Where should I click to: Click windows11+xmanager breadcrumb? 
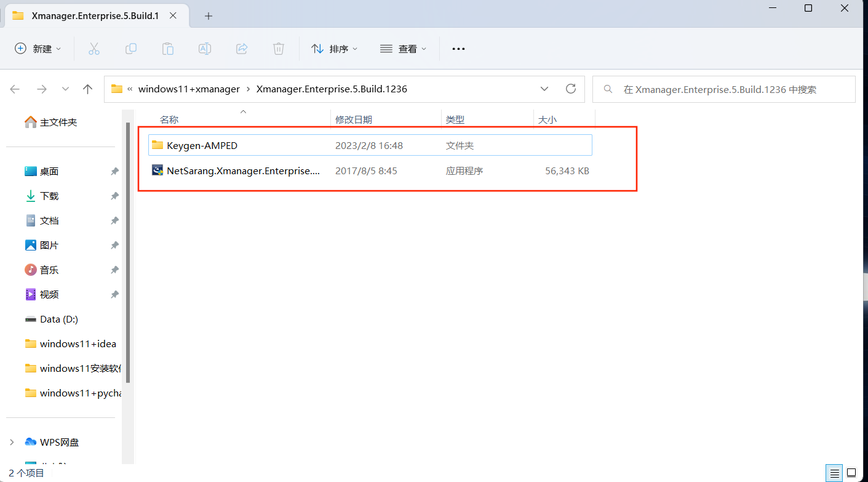tap(189, 89)
